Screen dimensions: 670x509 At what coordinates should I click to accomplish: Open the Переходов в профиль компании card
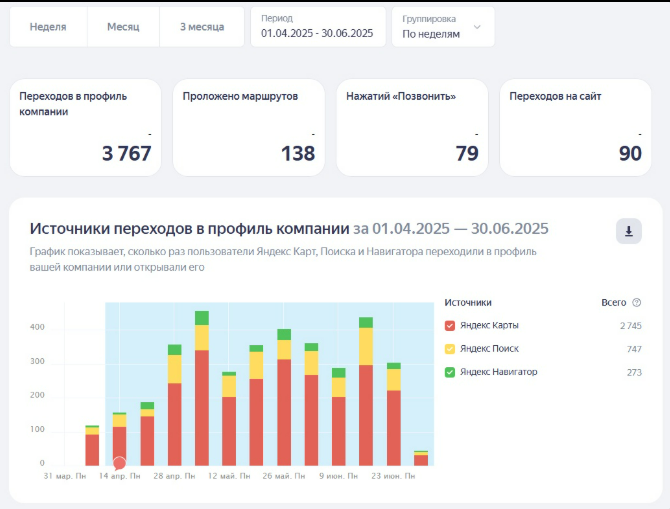85,127
